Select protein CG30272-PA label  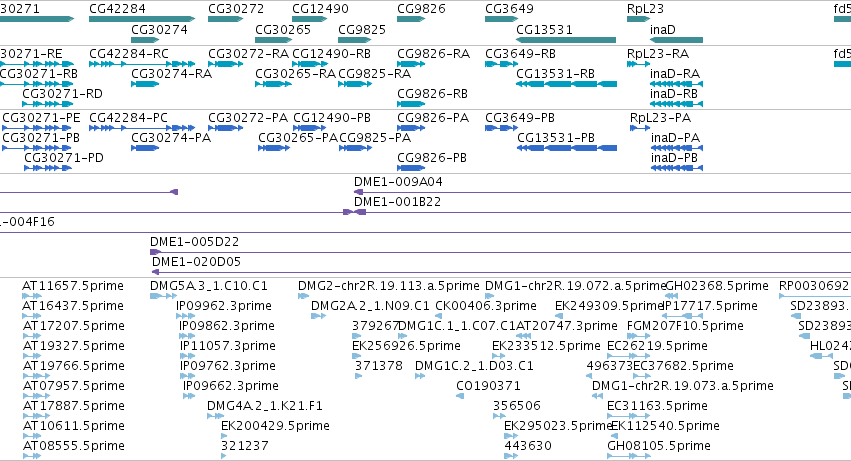tap(248, 118)
